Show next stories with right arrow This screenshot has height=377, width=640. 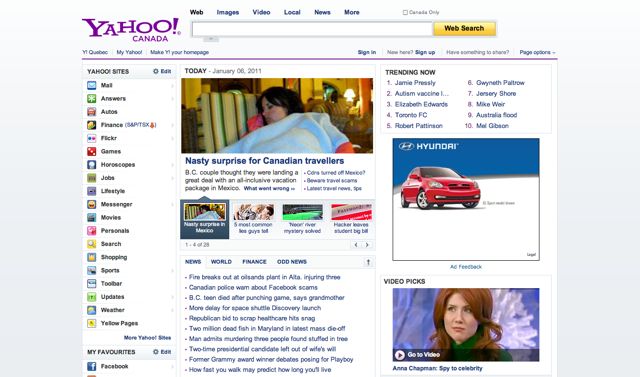click(367, 245)
